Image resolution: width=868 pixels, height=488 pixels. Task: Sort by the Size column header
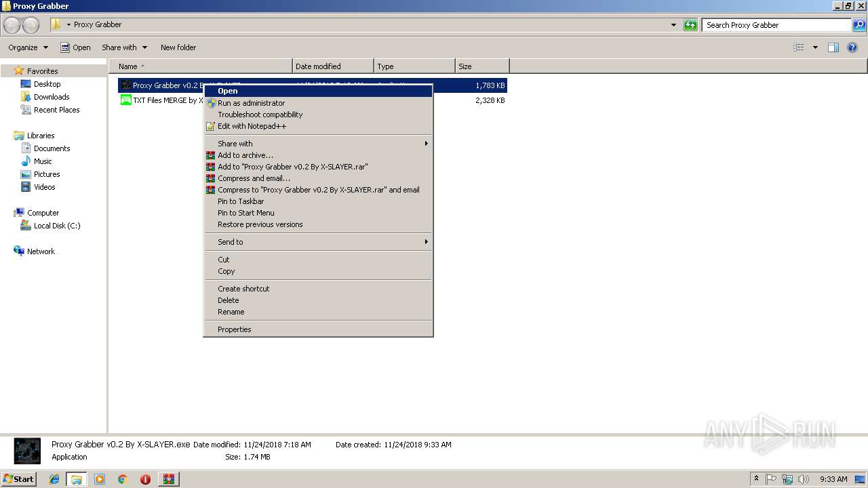tap(482, 66)
